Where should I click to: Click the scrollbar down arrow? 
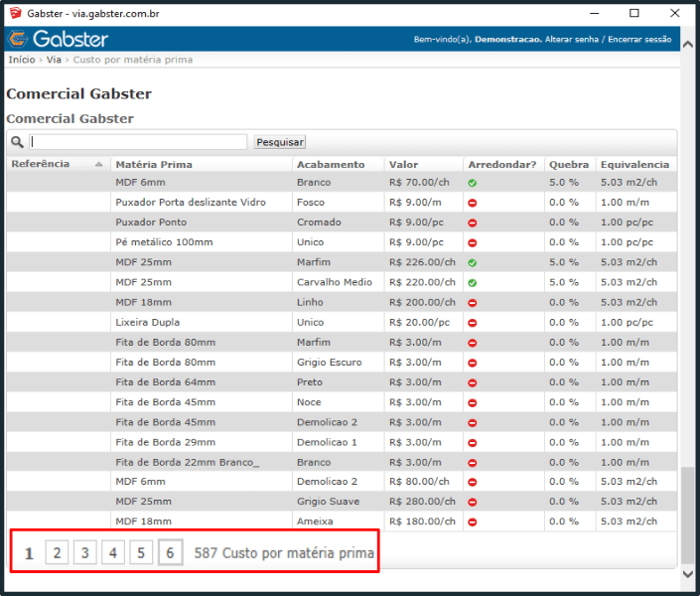coord(687,574)
